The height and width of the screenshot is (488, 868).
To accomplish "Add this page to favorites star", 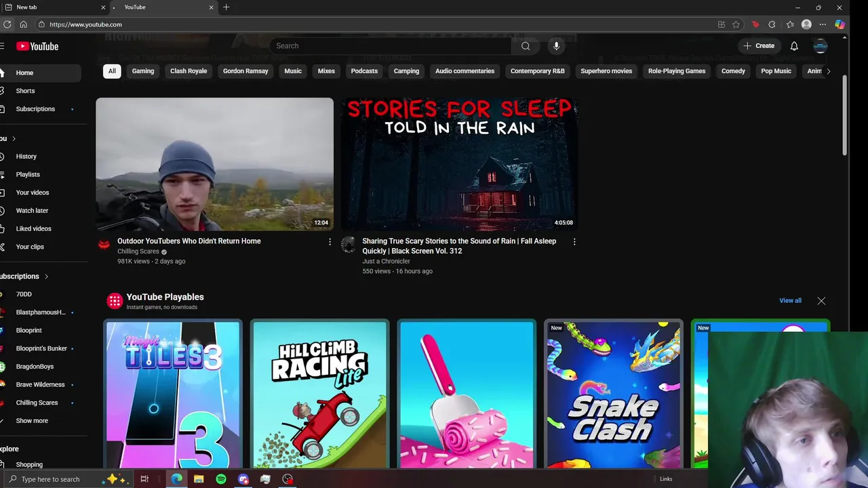I will coord(736,24).
